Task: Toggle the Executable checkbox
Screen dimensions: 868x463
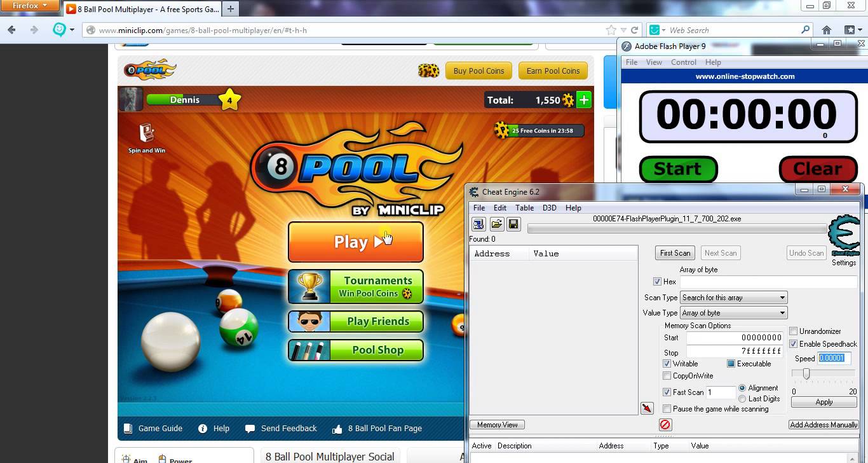Action: pos(731,364)
